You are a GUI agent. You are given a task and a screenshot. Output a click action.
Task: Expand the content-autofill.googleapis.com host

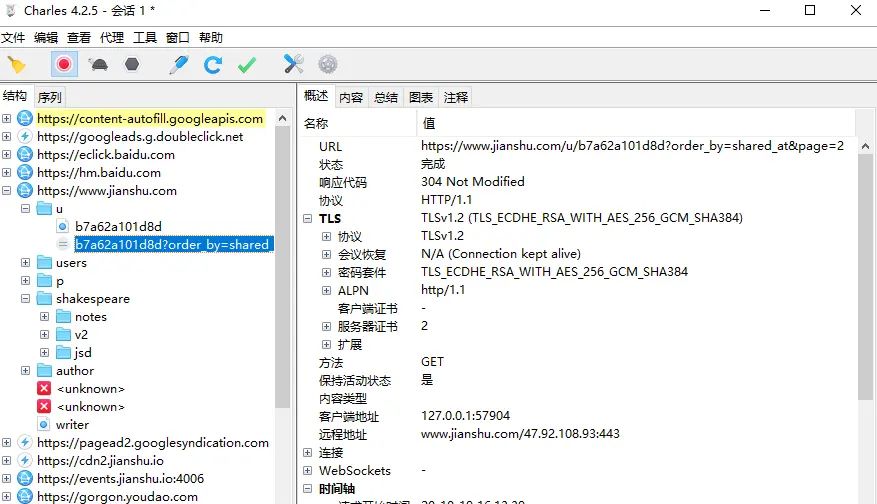(7, 119)
